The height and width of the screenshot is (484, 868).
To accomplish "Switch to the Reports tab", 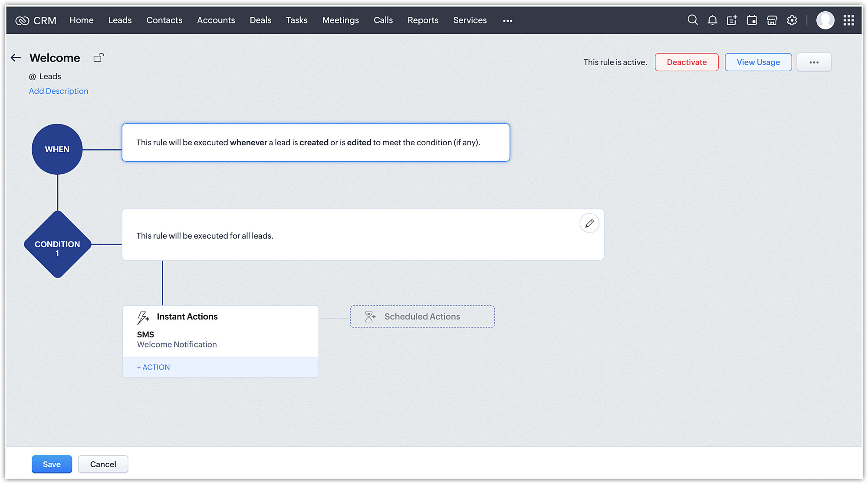I will (423, 20).
